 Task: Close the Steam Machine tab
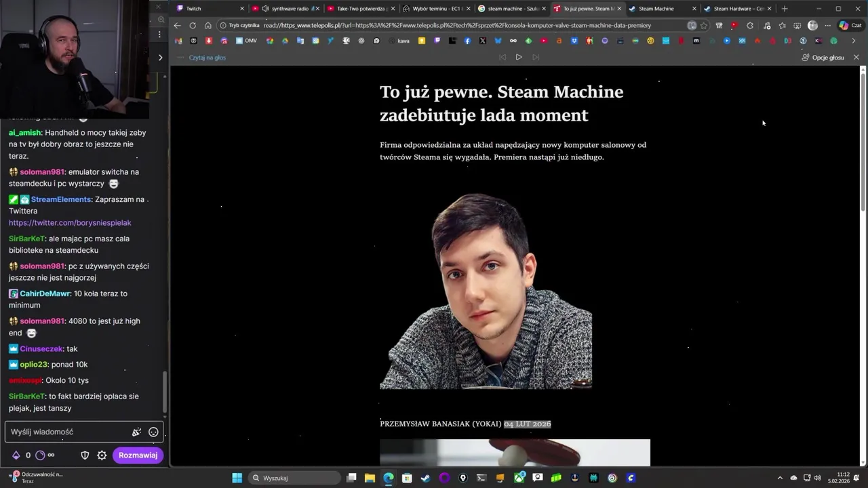(694, 9)
